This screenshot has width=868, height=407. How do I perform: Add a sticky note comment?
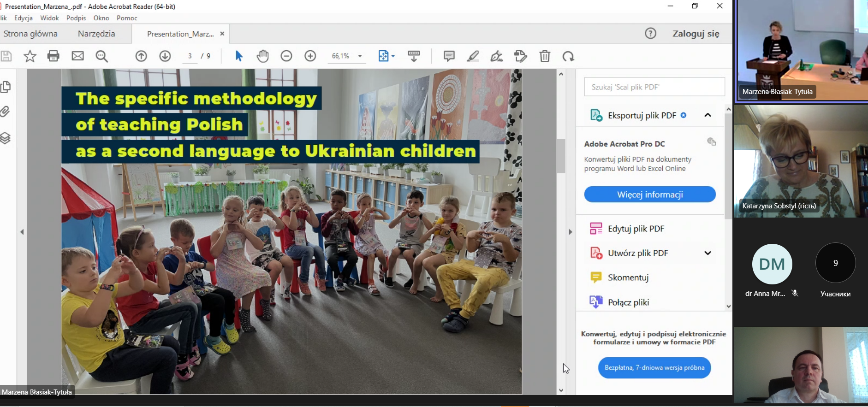click(449, 56)
